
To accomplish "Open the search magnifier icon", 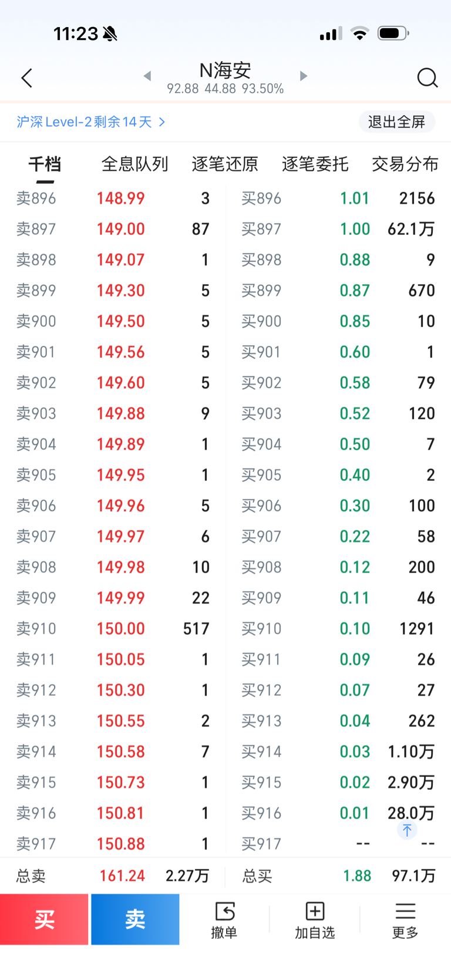I will click(x=427, y=78).
